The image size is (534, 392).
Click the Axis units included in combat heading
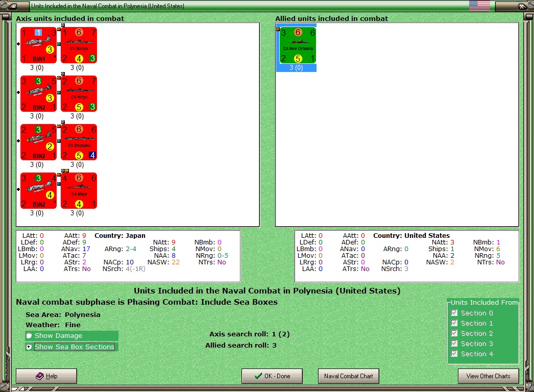click(70, 19)
